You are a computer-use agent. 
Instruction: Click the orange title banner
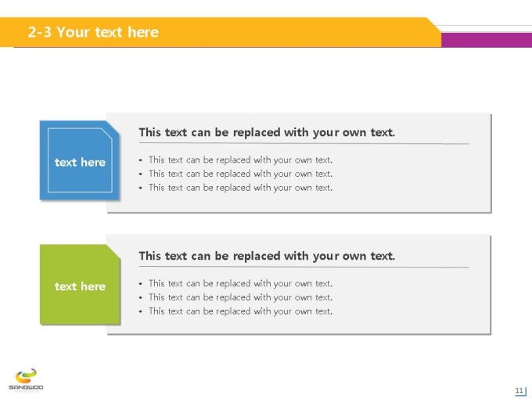click(x=221, y=32)
